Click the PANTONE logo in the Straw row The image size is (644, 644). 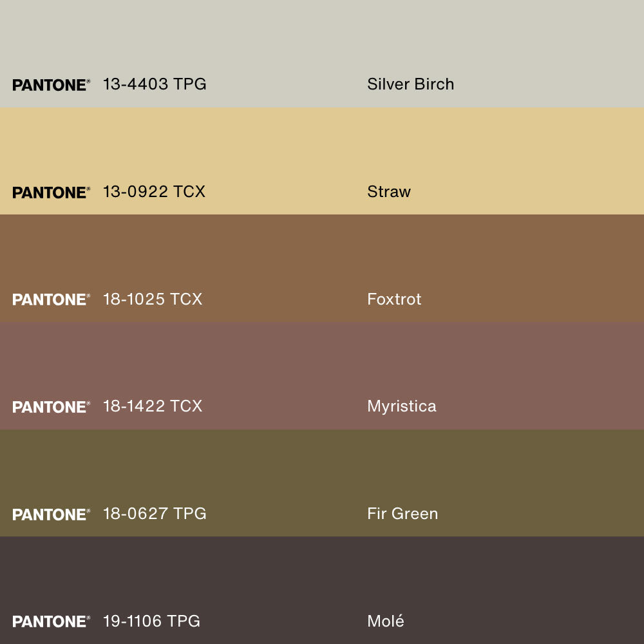pyautogui.click(x=51, y=193)
